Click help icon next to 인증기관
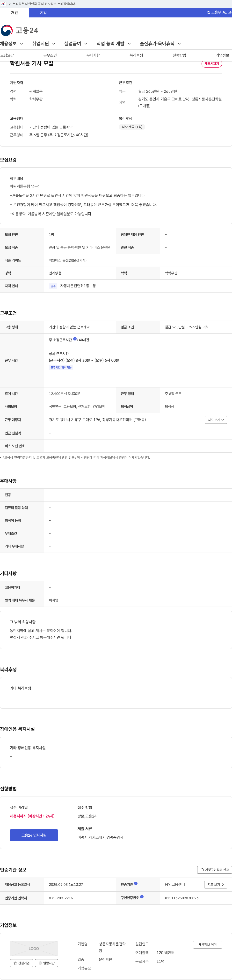 [136, 883]
